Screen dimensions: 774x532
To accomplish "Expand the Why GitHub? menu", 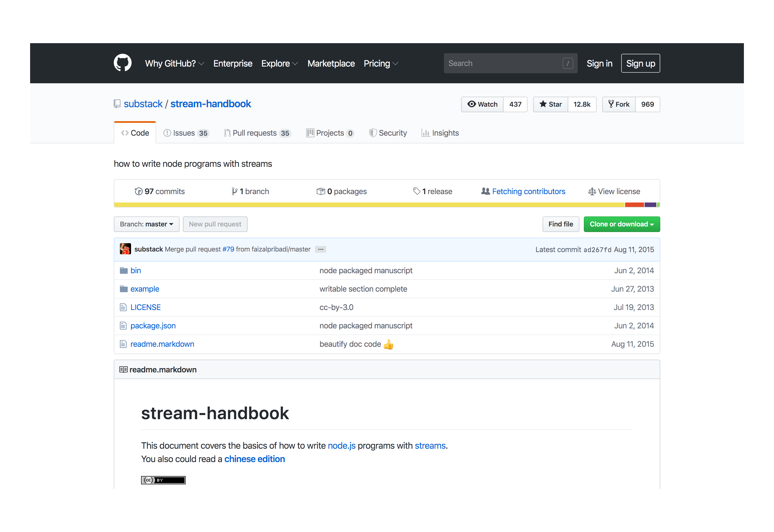I will pos(174,63).
